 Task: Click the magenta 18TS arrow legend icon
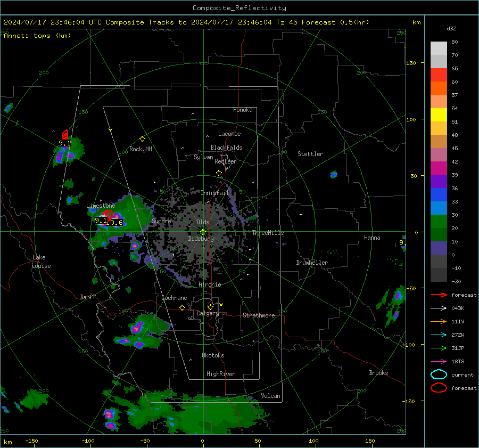pyautogui.click(x=439, y=362)
